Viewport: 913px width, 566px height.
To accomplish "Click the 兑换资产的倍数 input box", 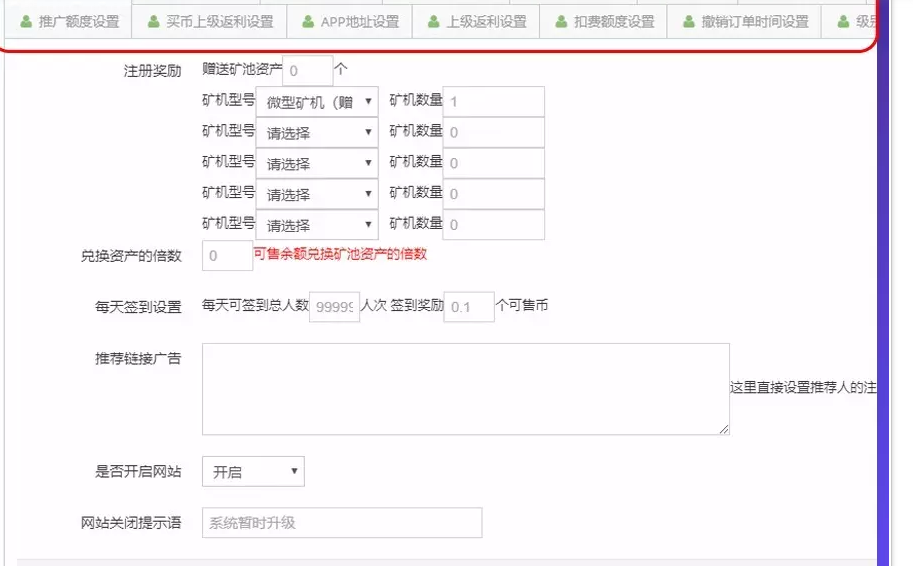I will (x=227, y=256).
